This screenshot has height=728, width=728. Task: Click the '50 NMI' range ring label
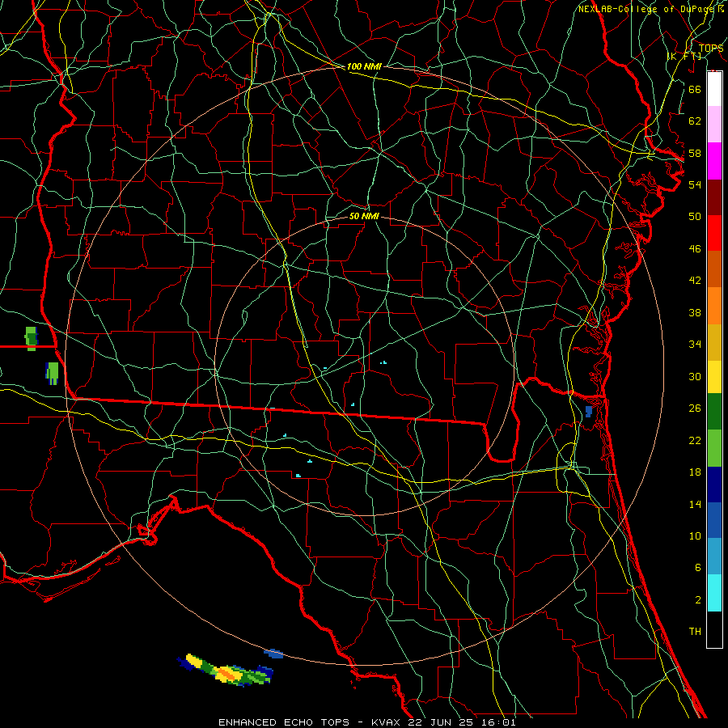click(364, 216)
